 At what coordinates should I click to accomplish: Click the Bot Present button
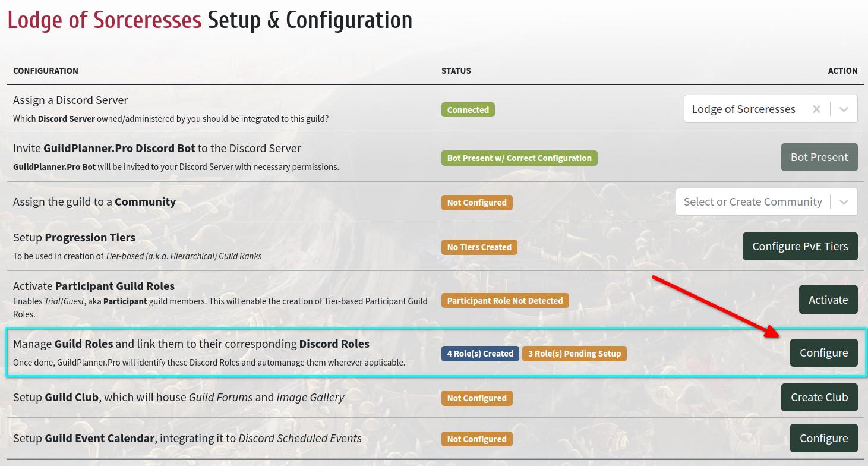coord(819,157)
